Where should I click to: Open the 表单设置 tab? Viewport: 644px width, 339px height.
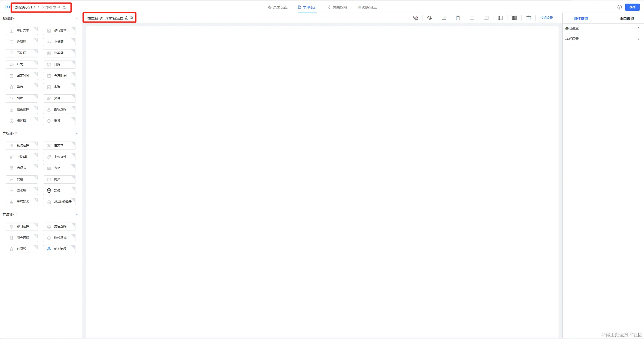point(627,18)
